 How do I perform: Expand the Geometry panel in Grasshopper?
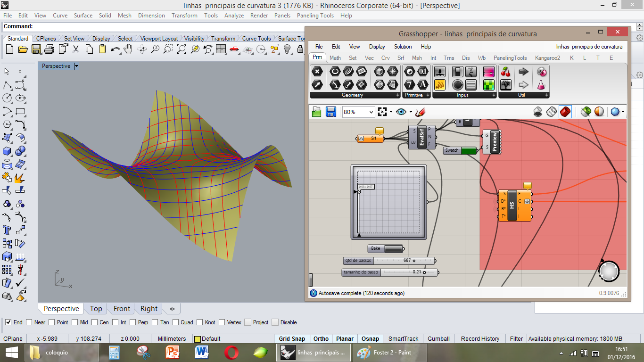tap(397, 95)
